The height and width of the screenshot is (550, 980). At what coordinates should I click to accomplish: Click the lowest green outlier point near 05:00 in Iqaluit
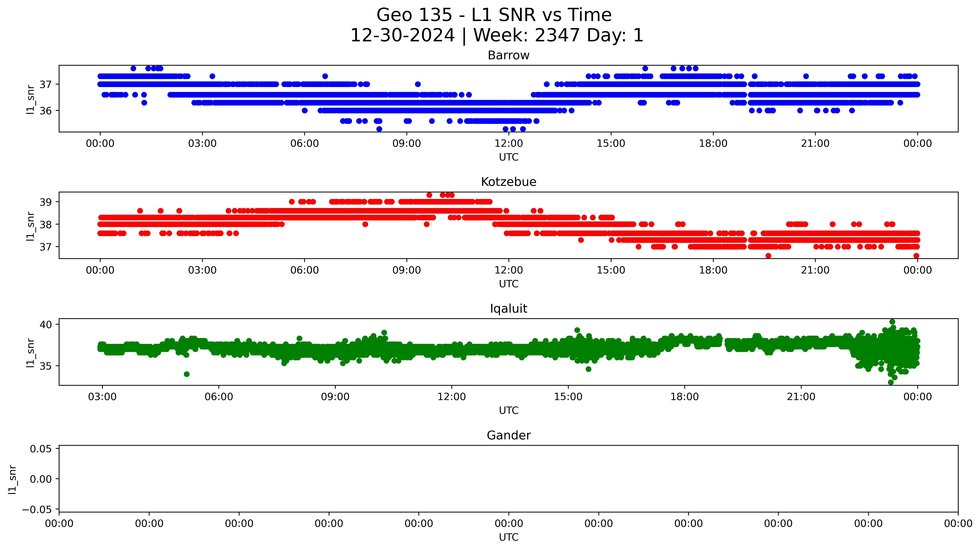point(186,374)
